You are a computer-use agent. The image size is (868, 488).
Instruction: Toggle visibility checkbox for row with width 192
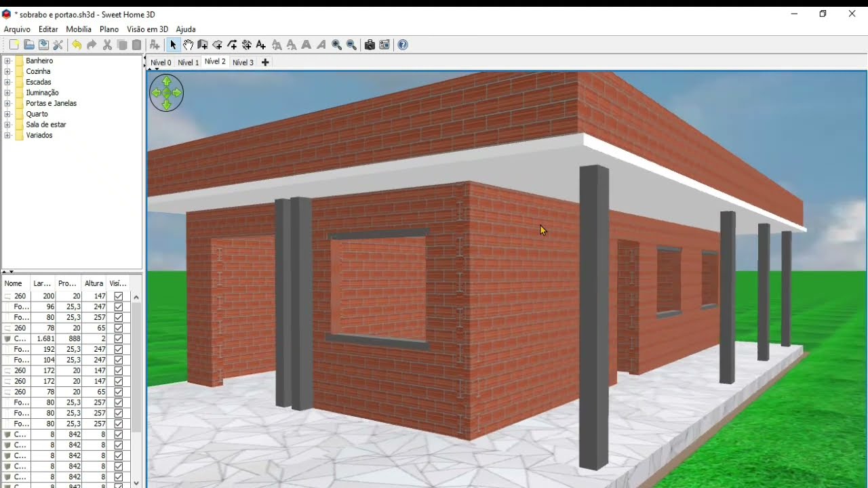tap(119, 349)
